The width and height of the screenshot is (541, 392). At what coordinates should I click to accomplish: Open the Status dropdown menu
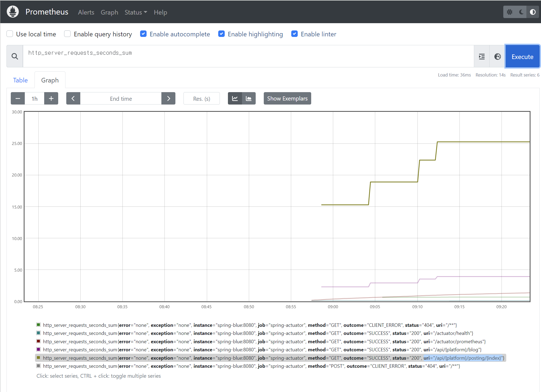[x=136, y=12]
